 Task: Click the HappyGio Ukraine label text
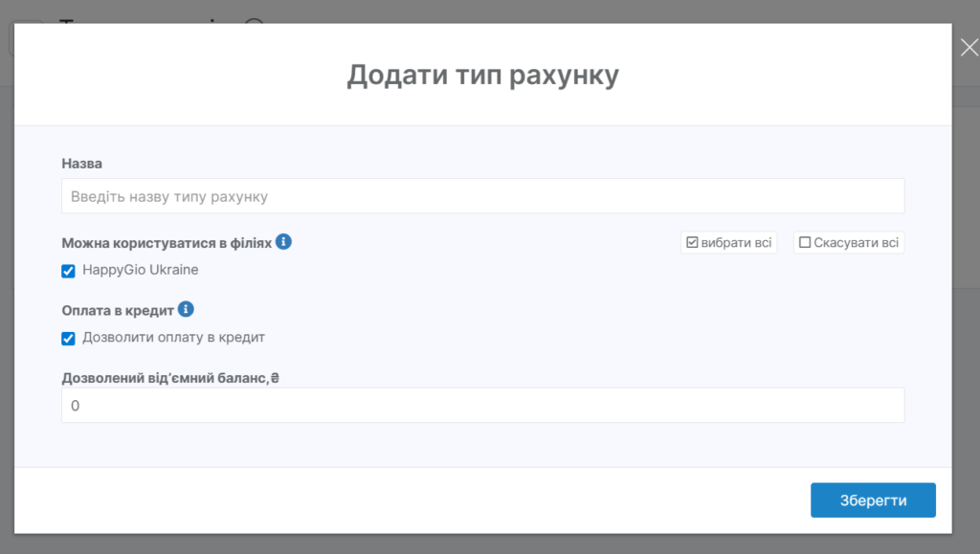pyautogui.click(x=140, y=270)
